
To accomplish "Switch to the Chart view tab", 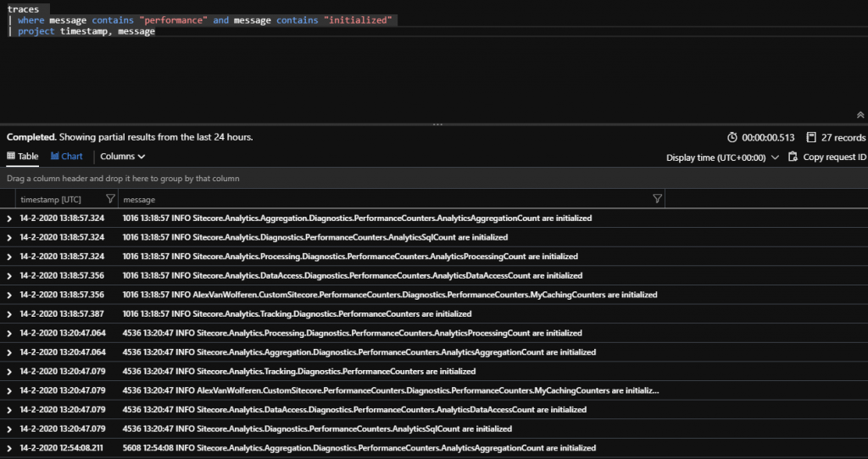I will [66, 157].
